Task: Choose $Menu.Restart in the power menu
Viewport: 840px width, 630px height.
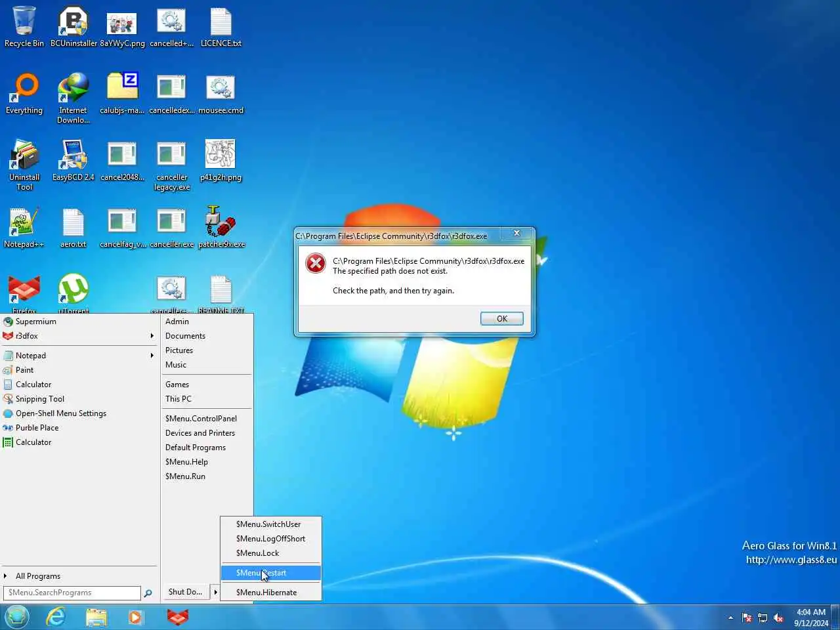Action: pos(271,573)
